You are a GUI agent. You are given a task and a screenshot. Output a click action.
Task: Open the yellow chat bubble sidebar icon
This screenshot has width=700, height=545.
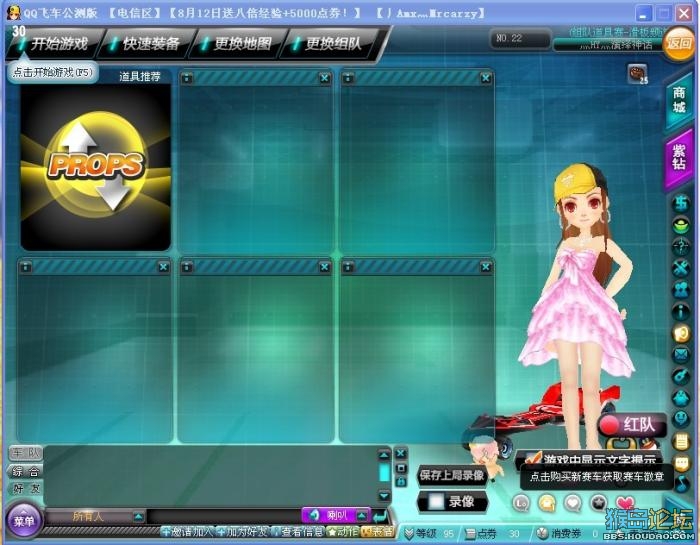pos(682,463)
